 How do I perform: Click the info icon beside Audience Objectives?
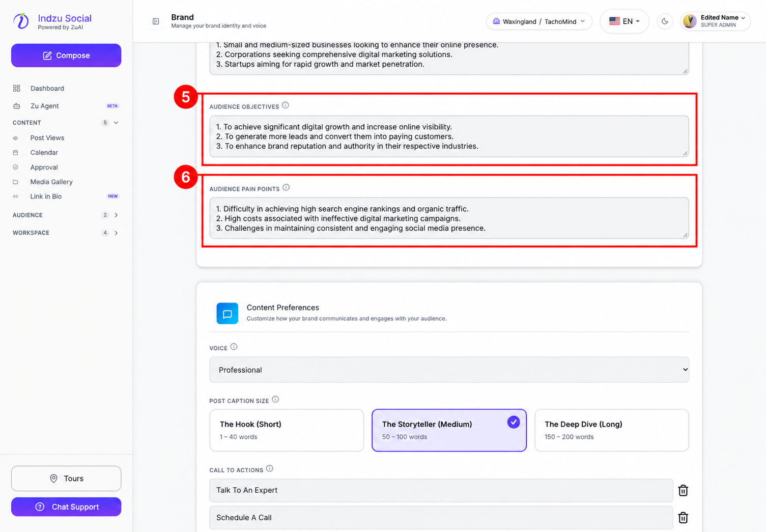[286, 105]
